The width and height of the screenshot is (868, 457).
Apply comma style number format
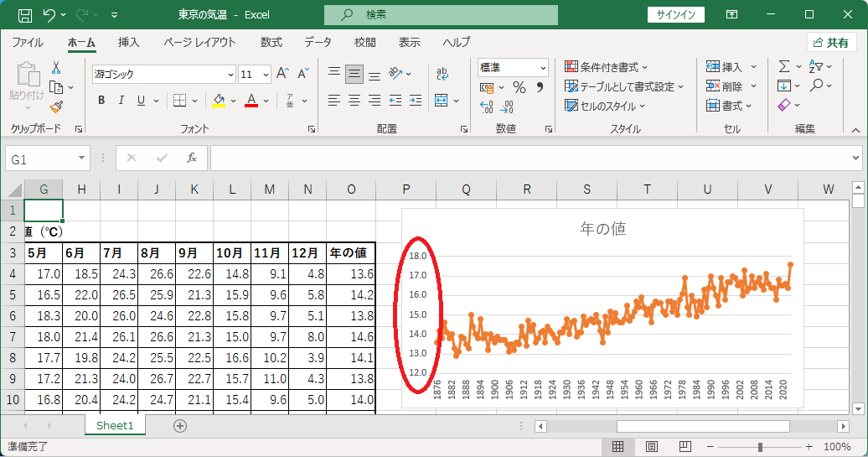tap(540, 87)
